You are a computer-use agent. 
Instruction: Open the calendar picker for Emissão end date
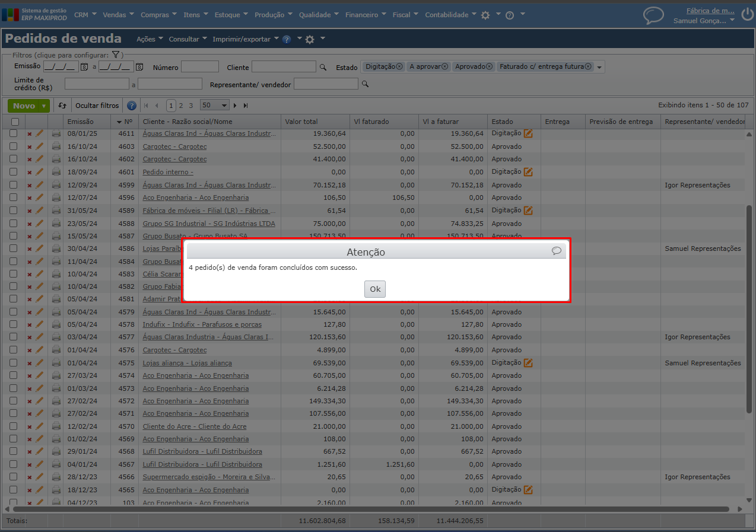click(139, 67)
